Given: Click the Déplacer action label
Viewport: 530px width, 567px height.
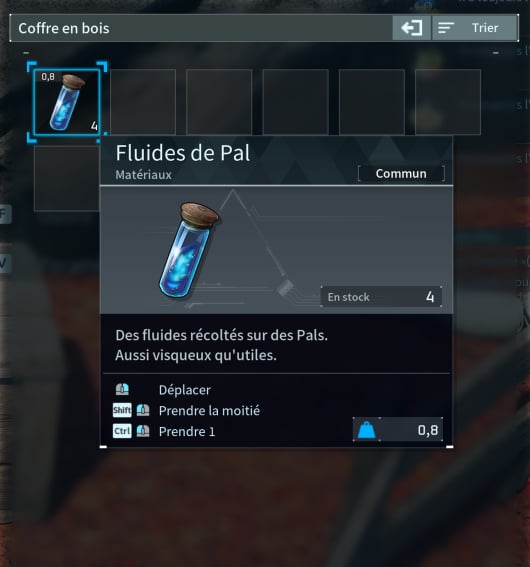Looking at the screenshot, I should point(185,390).
